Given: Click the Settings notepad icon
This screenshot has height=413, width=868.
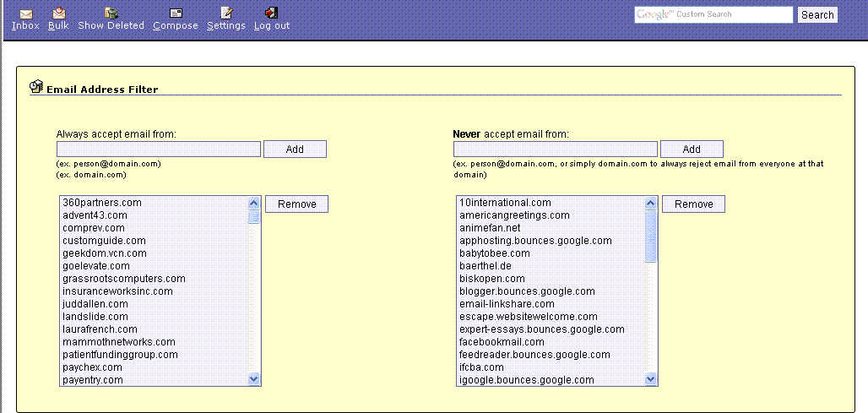Looking at the screenshot, I should (x=226, y=13).
